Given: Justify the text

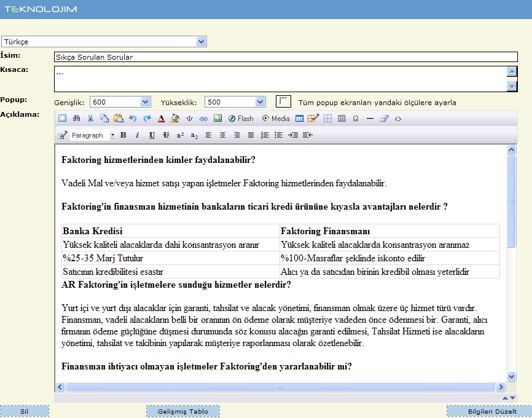Looking at the screenshot, I should (251, 135).
